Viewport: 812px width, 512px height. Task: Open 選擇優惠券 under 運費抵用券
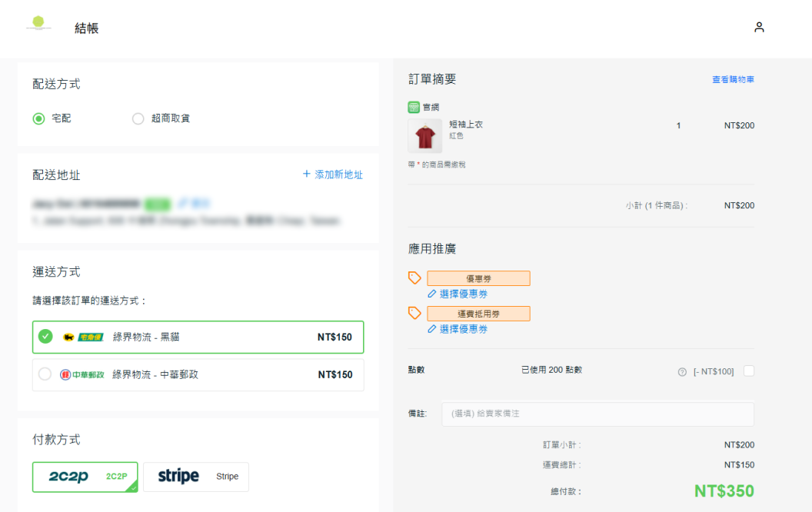pyautogui.click(x=463, y=329)
